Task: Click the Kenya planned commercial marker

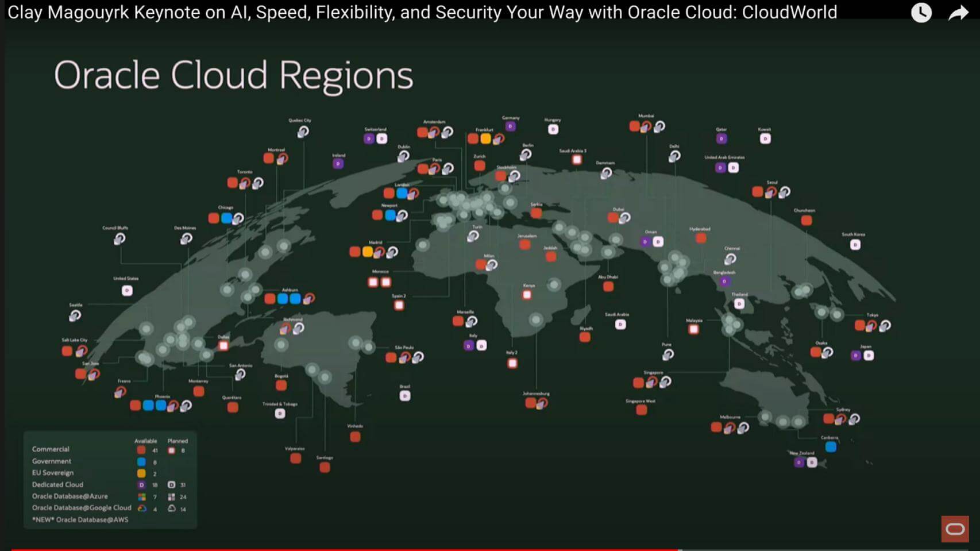Action: (527, 295)
